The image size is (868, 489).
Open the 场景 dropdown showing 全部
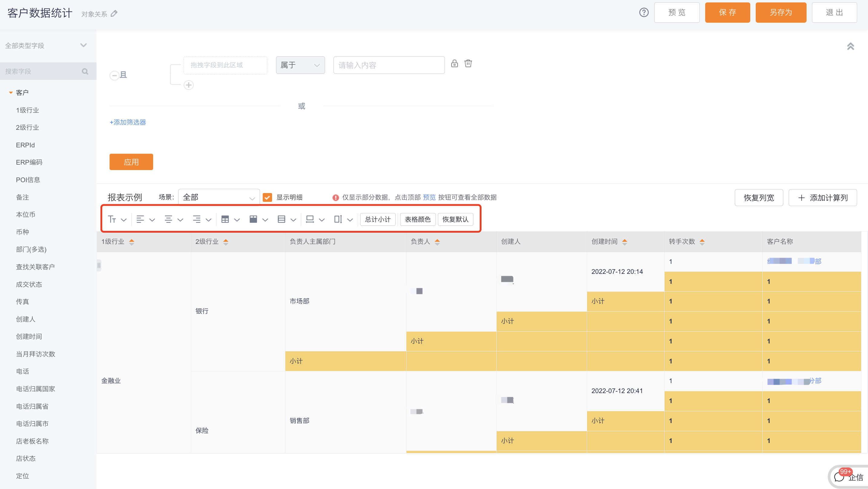pos(218,197)
